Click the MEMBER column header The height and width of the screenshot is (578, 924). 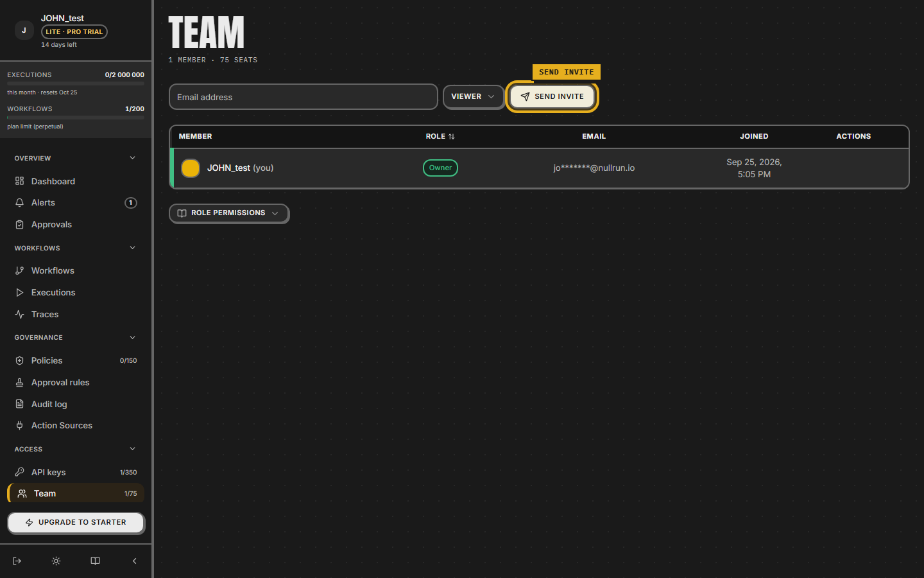coord(195,136)
